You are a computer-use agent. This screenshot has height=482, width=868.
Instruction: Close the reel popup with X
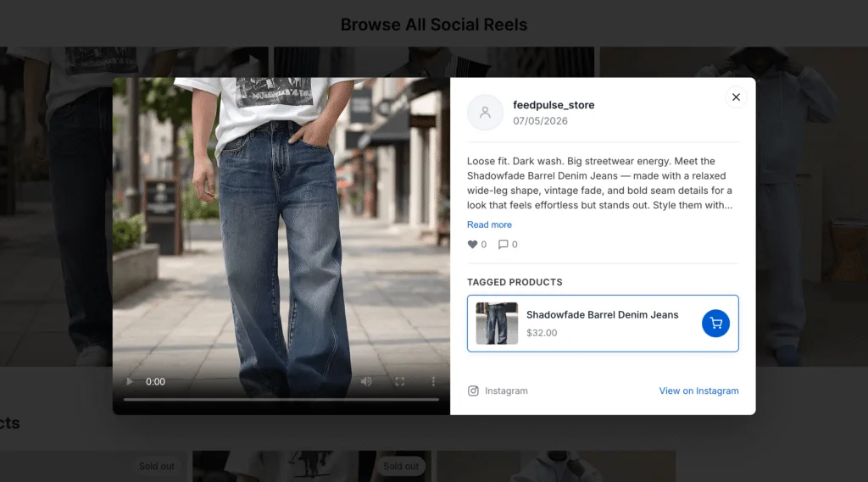pos(736,97)
